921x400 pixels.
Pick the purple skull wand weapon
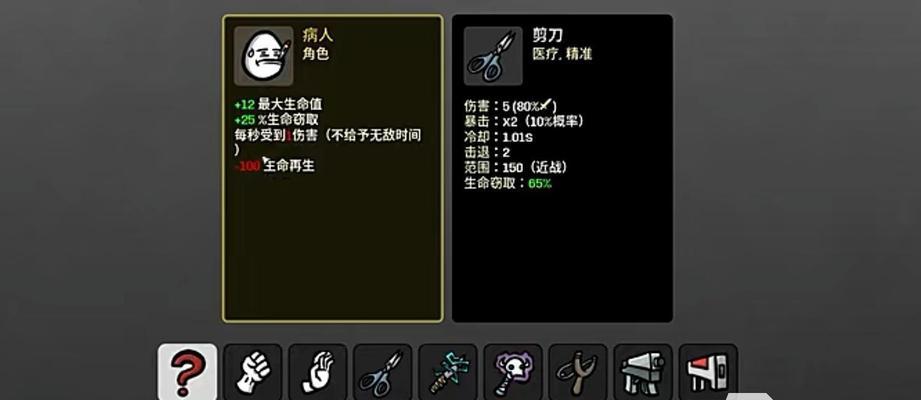coord(513,372)
